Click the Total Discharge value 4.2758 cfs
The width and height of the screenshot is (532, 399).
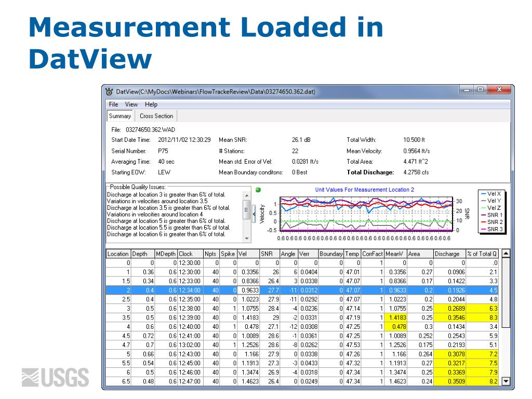(416, 172)
